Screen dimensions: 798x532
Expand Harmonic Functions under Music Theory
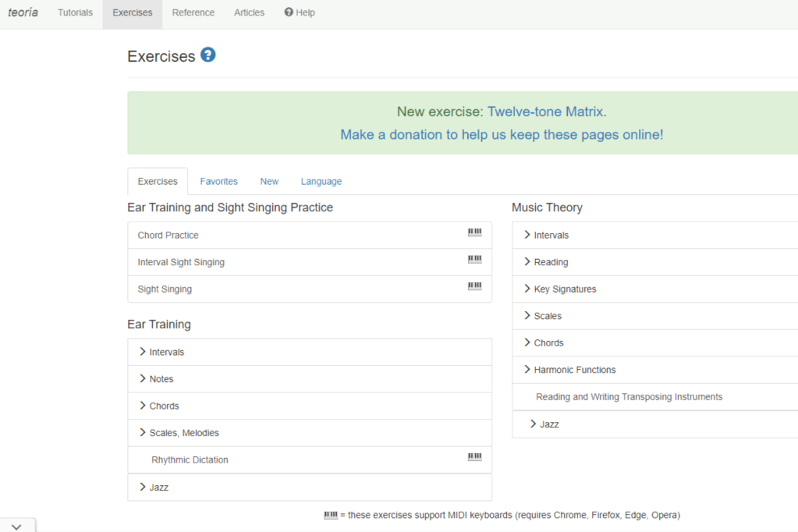tap(573, 369)
